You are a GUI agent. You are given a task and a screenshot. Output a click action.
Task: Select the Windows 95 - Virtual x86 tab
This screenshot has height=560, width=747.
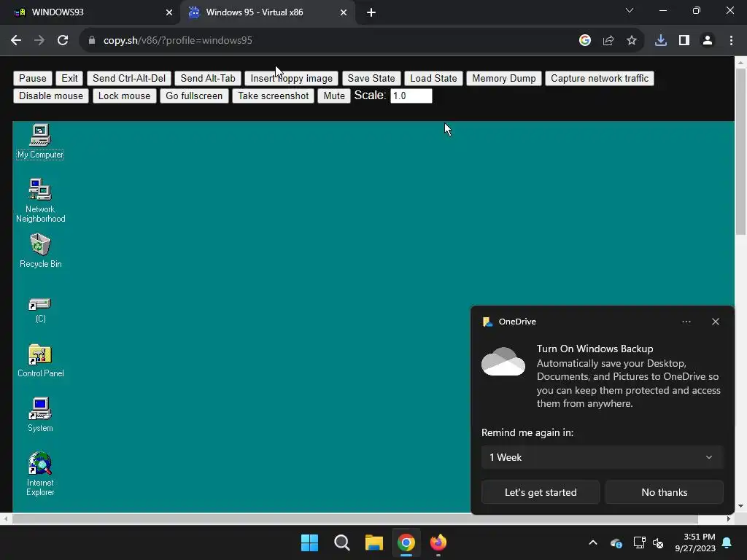(268, 12)
